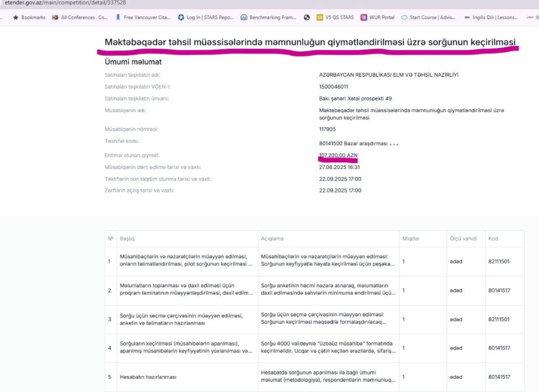Open the Free Vancouver Cita... bookmark
This screenshot has height=392, width=539.
[x=143, y=17]
